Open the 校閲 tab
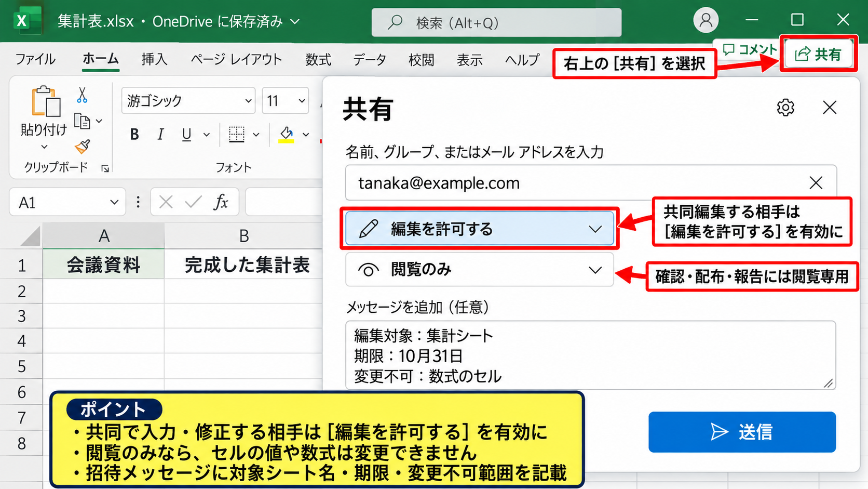Screen dimensions: 868x489 [421, 60]
